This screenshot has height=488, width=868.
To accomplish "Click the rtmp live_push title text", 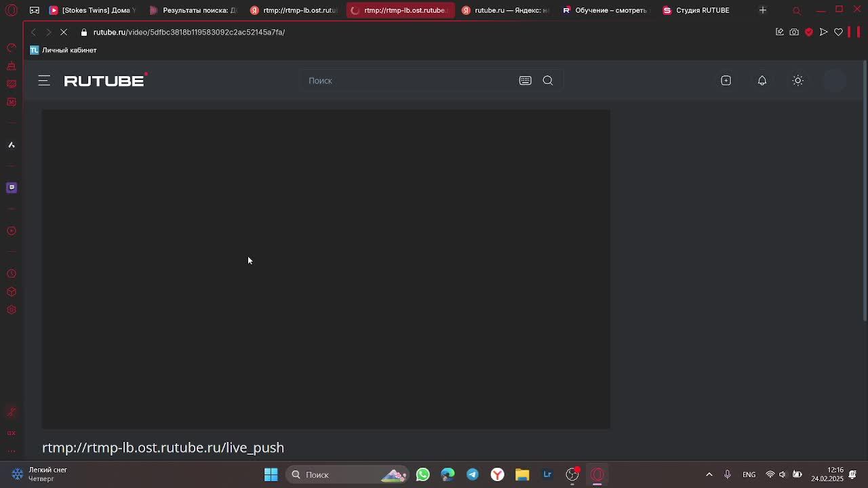I will [163, 447].
